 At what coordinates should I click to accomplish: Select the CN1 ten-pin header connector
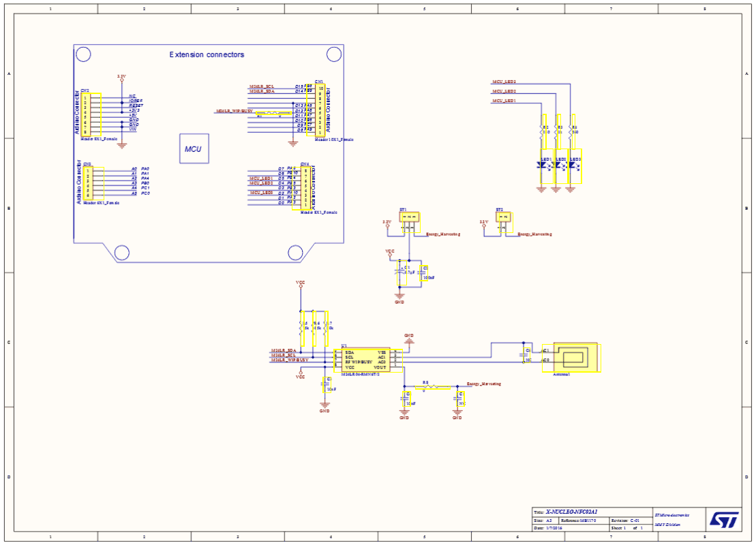pos(316,110)
